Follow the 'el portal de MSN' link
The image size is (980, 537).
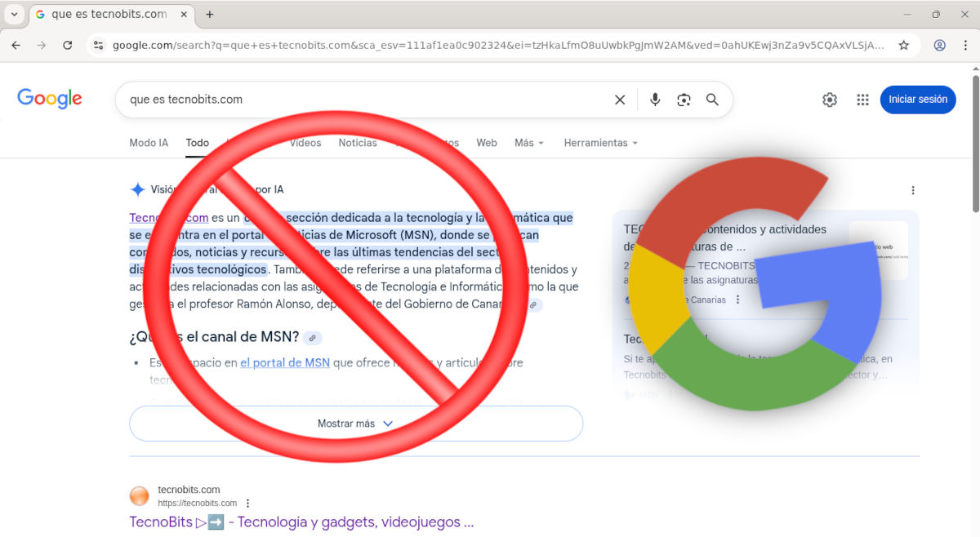click(285, 362)
